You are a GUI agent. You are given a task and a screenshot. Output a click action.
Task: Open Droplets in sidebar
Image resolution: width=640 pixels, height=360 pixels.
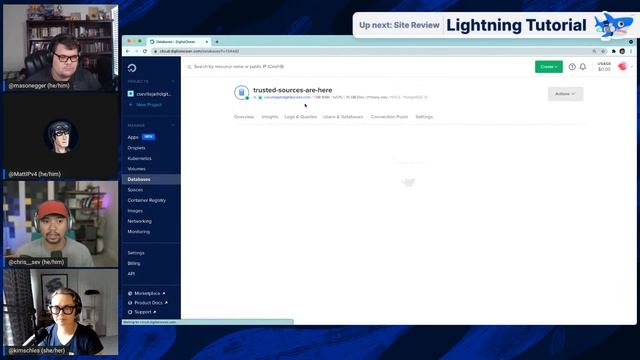136,148
